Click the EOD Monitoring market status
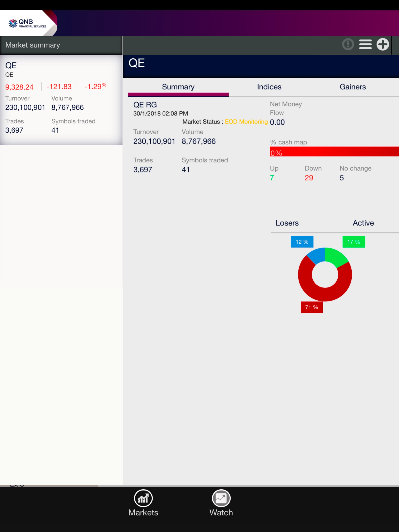The width and height of the screenshot is (399, 532). (x=246, y=122)
